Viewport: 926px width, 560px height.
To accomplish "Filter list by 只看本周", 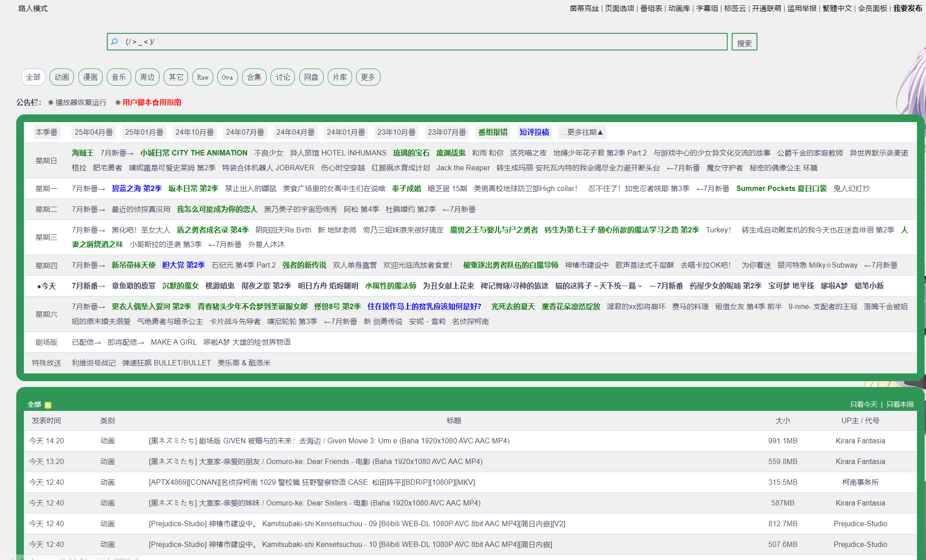I will (899, 405).
